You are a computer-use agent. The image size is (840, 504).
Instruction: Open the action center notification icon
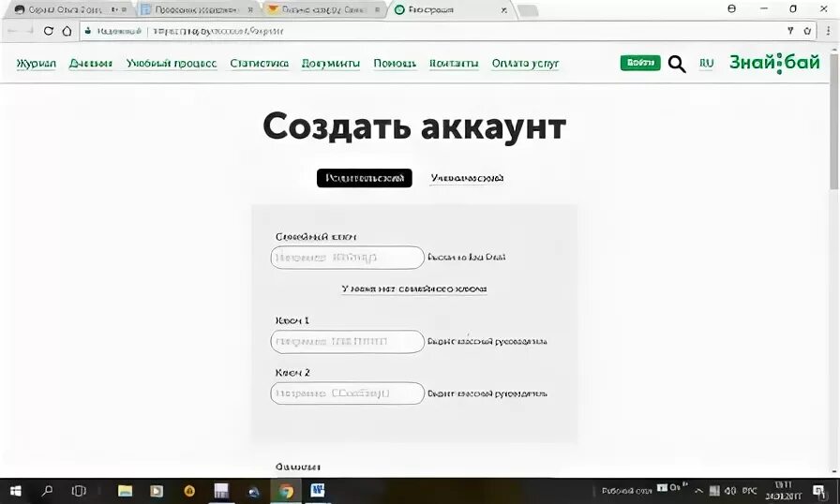point(818,491)
